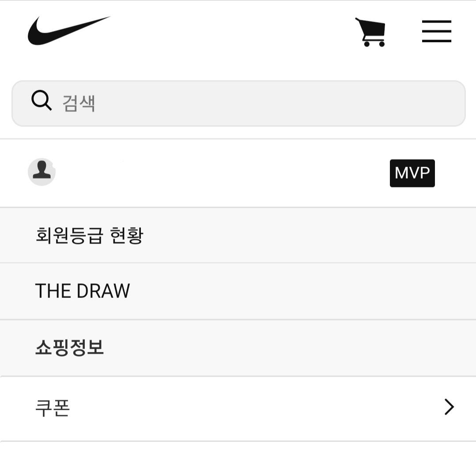This screenshot has width=476, height=453.
Task: Select THE DRAW menu entry
Action: (x=238, y=291)
